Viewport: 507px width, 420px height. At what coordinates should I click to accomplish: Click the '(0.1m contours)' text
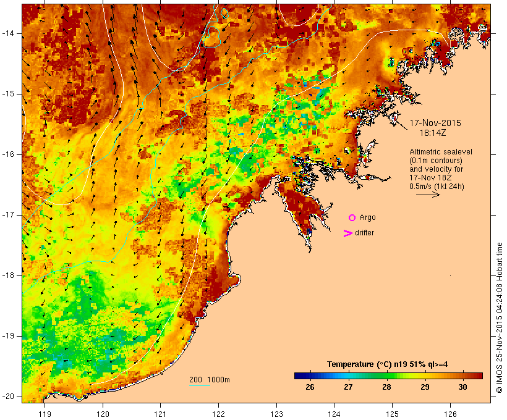[436, 161]
